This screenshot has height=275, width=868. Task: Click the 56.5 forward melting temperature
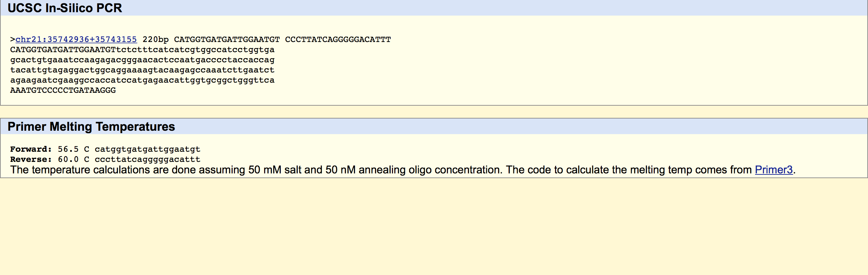pos(68,149)
